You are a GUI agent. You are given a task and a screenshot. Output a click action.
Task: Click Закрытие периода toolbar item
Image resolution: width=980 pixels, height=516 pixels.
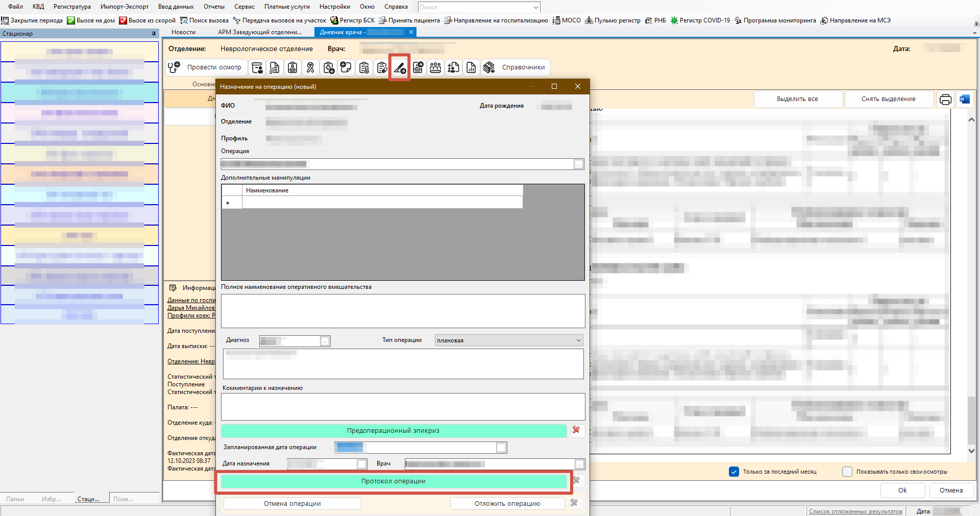coord(32,20)
